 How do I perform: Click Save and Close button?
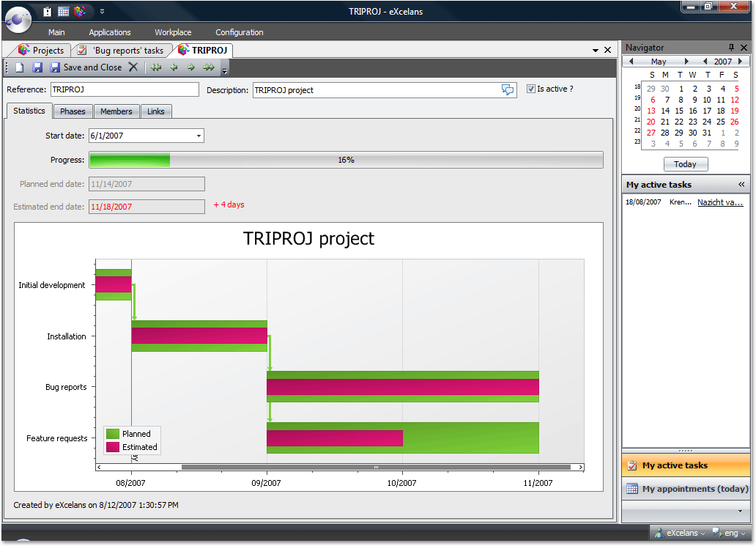pos(92,67)
